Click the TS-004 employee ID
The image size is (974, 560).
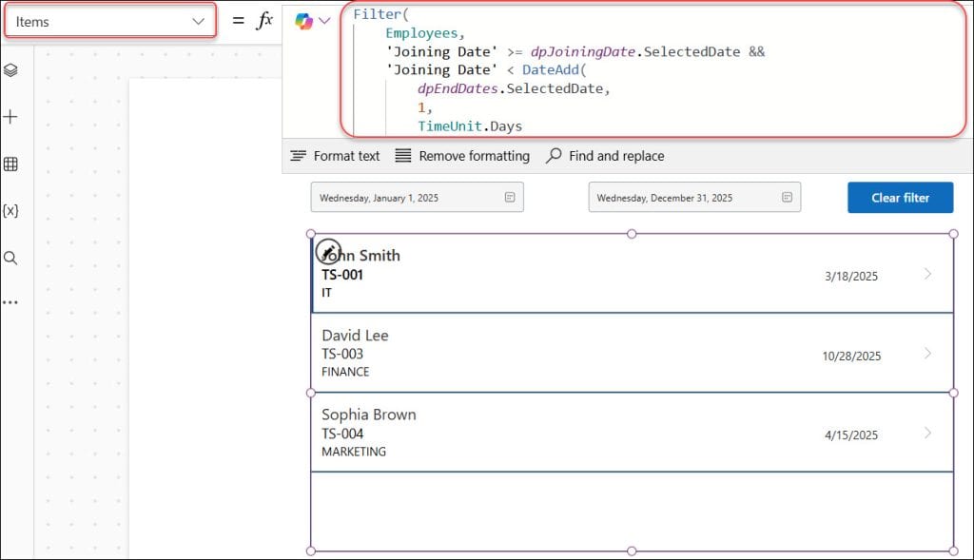pos(342,434)
